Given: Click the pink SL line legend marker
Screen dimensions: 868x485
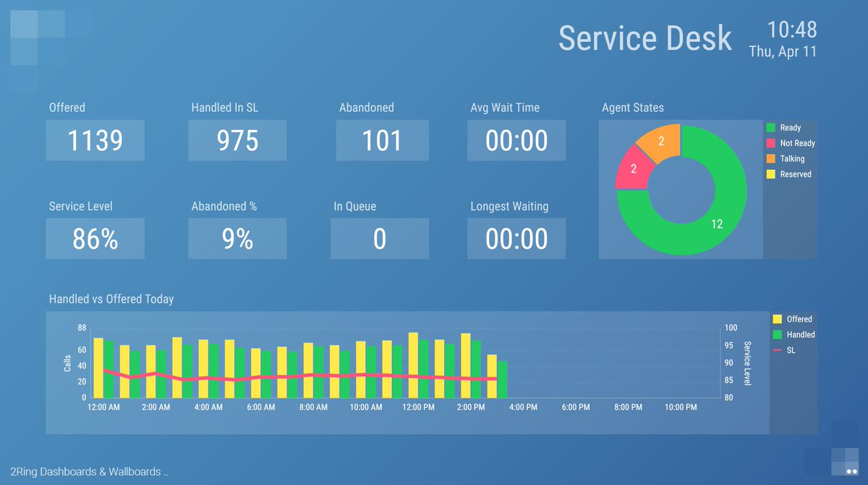Looking at the screenshot, I should pyautogui.click(x=778, y=350).
